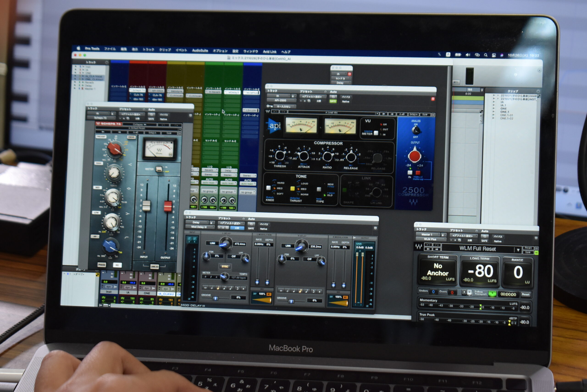Click green minus collapse button in WLM Plus

coord(537,253)
